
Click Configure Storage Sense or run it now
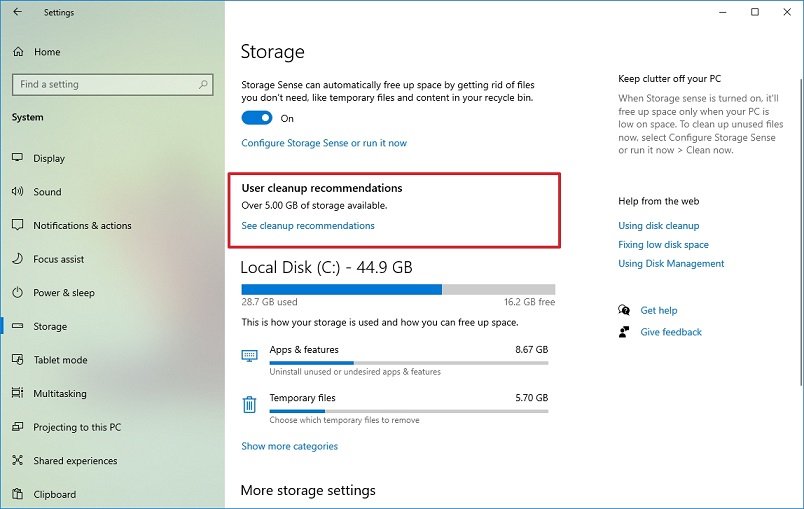324,143
